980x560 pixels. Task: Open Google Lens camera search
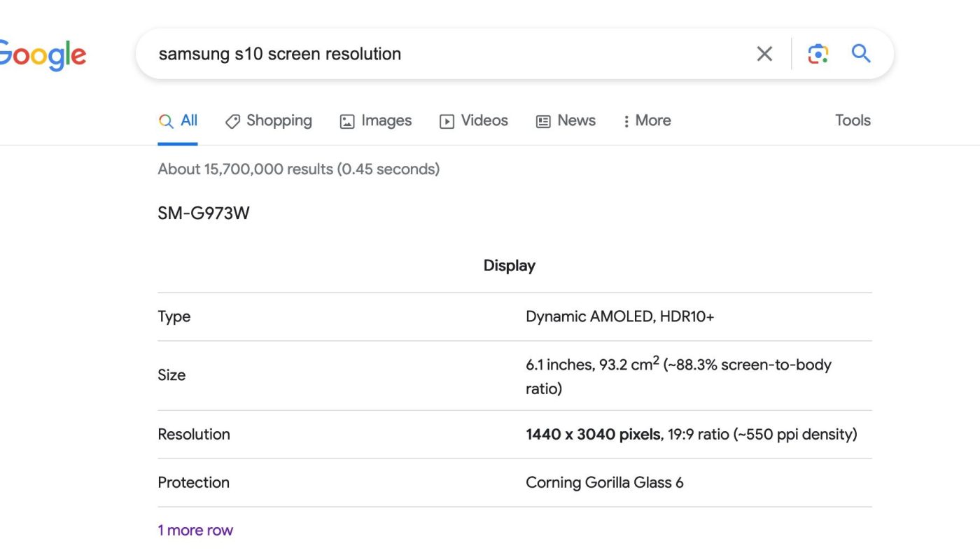[x=818, y=54]
